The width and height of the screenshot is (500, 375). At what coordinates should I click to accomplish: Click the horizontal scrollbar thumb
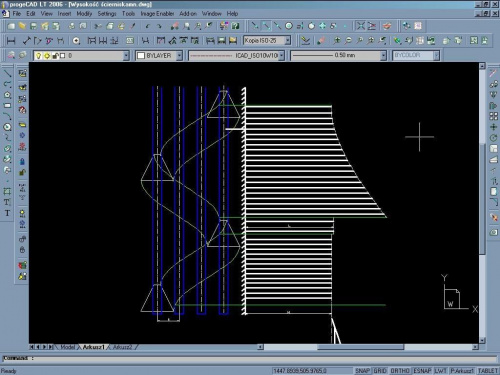click(361, 347)
